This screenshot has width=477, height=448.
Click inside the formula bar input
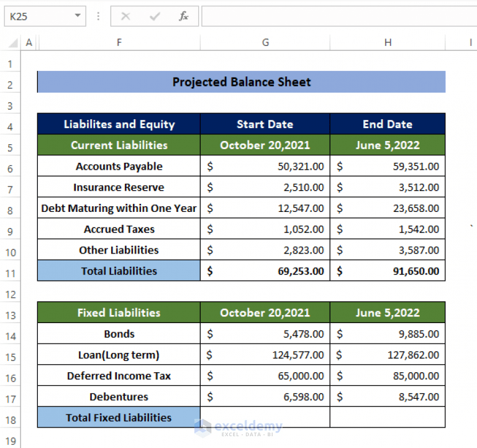339,16
